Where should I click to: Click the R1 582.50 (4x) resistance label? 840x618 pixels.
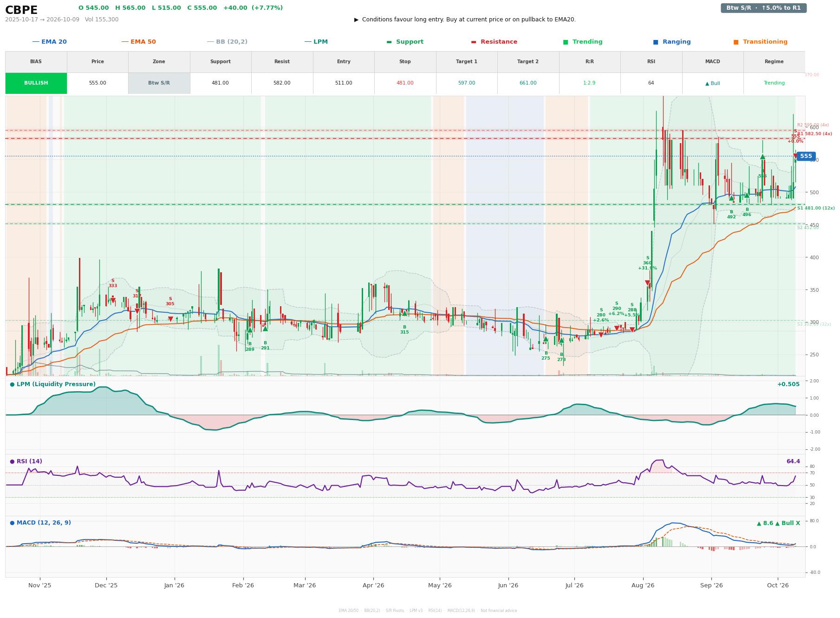coord(814,134)
